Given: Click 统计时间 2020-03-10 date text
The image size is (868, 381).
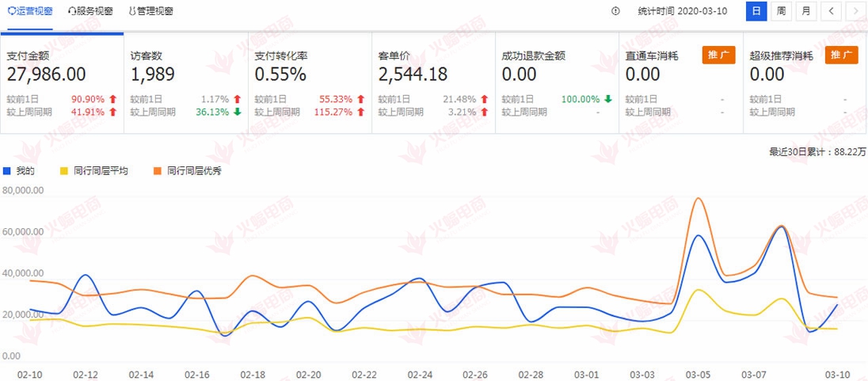Looking at the screenshot, I should (x=683, y=11).
